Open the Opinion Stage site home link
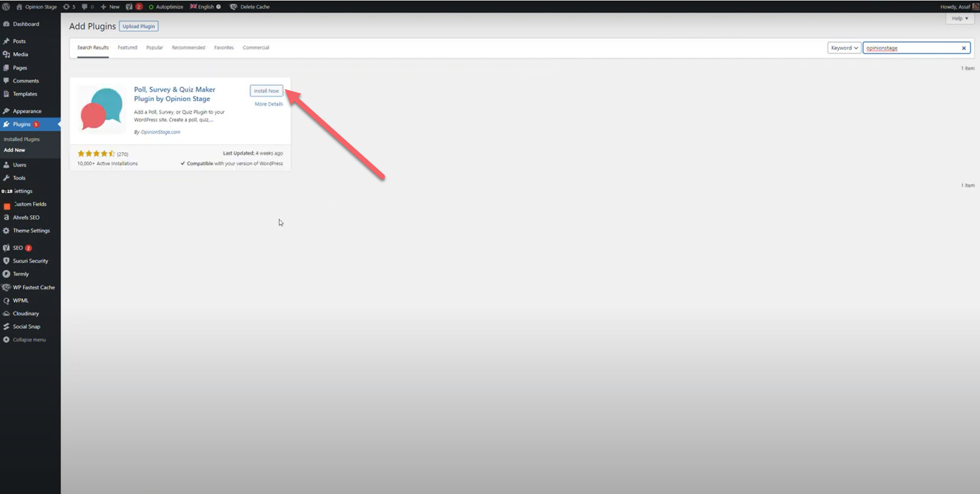 [x=36, y=7]
